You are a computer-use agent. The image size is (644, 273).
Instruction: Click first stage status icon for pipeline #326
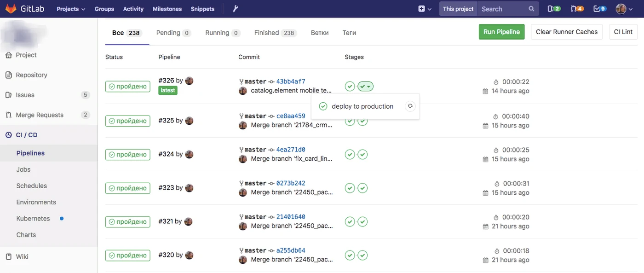350,86
